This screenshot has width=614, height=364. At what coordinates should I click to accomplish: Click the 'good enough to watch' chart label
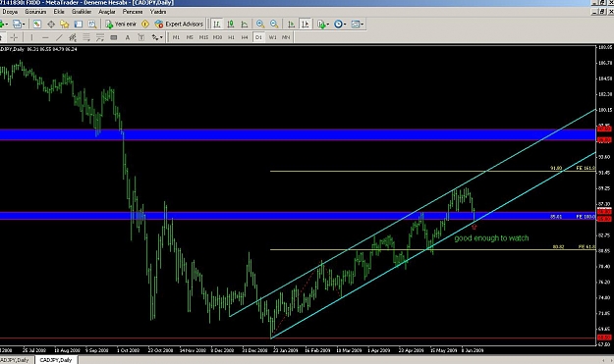click(x=491, y=238)
